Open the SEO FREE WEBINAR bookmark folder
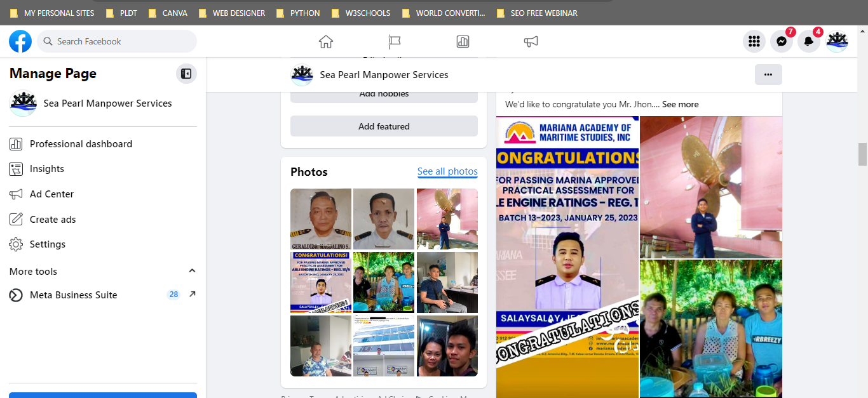Viewport: 868px width, 398px height. 537,13
